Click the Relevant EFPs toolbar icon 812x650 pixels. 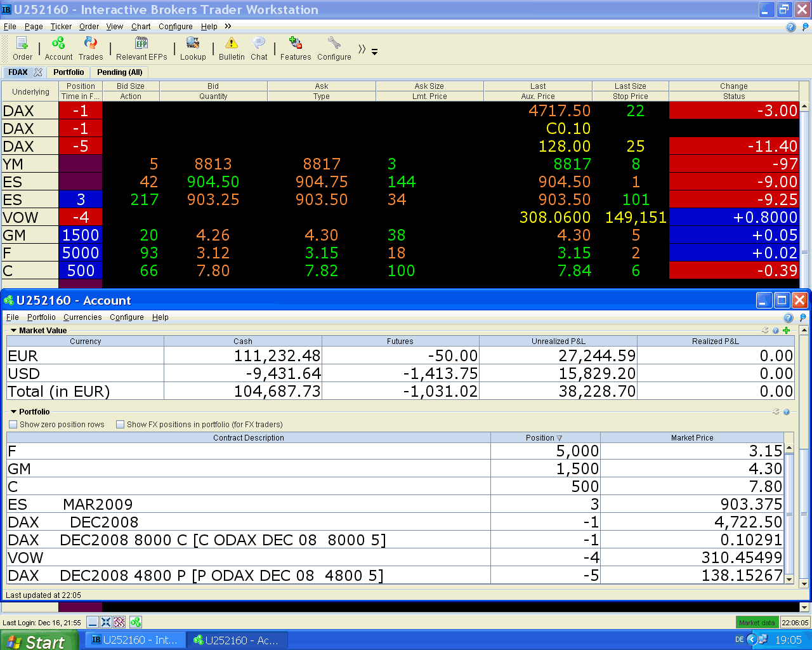click(x=141, y=48)
